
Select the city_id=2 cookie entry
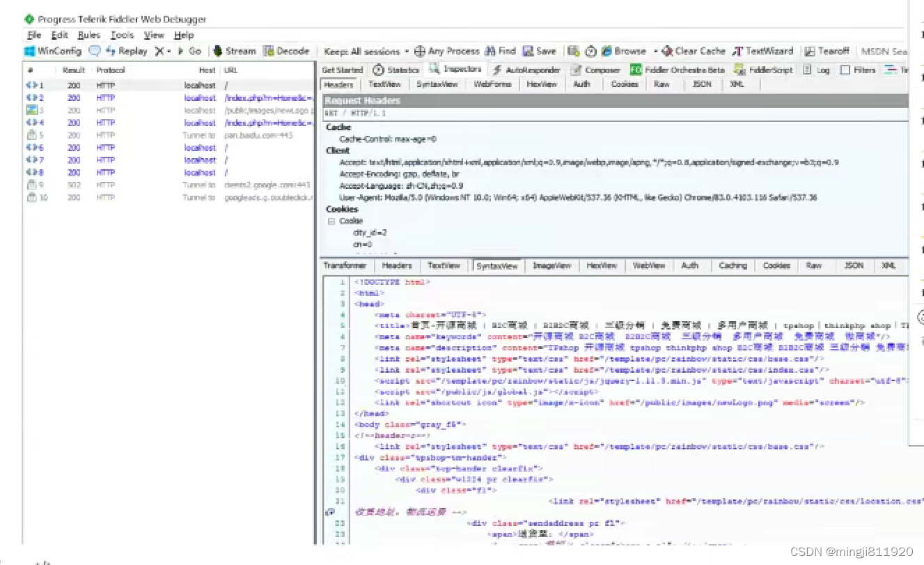tap(370, 233)
